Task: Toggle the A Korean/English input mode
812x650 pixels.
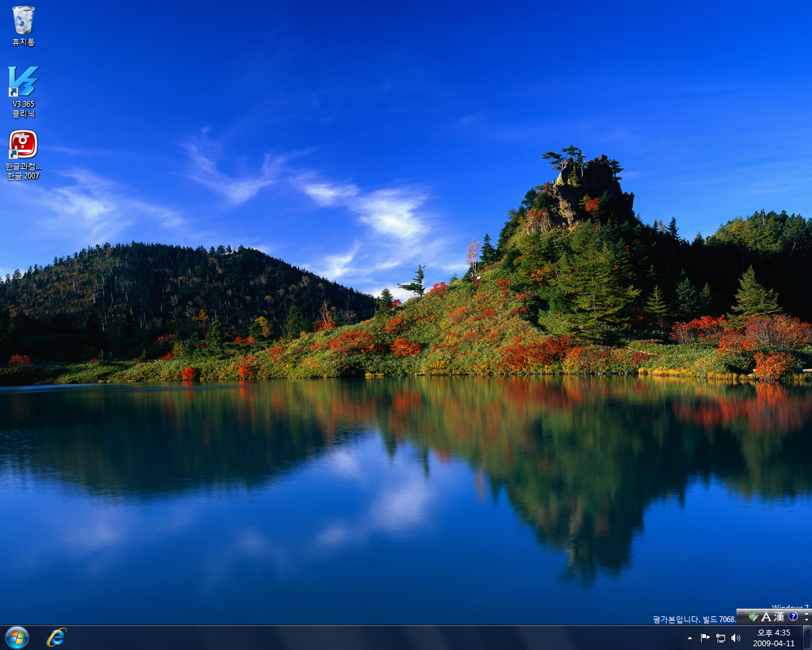Action: click(x=766, y=617)
